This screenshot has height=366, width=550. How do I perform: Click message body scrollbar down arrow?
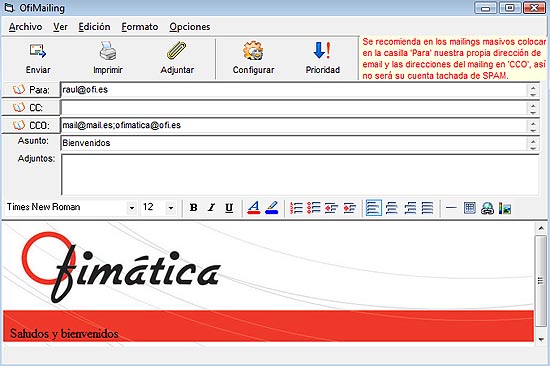(541, 339)
